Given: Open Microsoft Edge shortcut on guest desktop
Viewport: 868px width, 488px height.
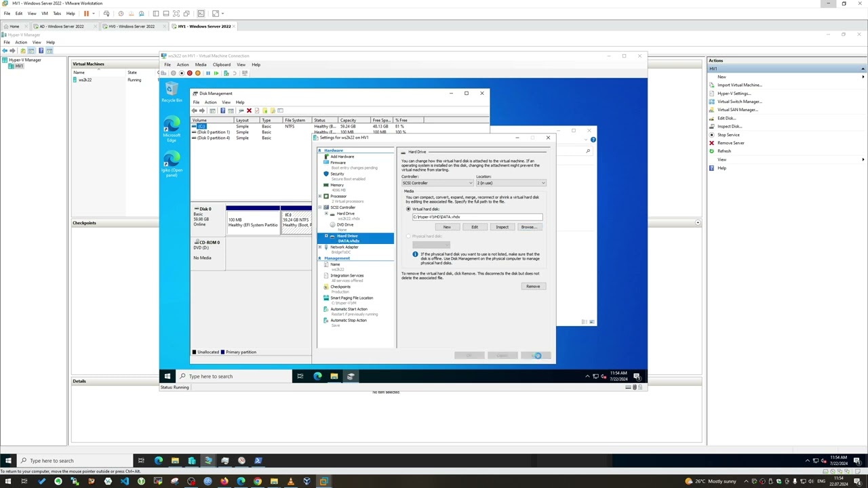Looking at the screenshot, I should [x=172, y=128].
